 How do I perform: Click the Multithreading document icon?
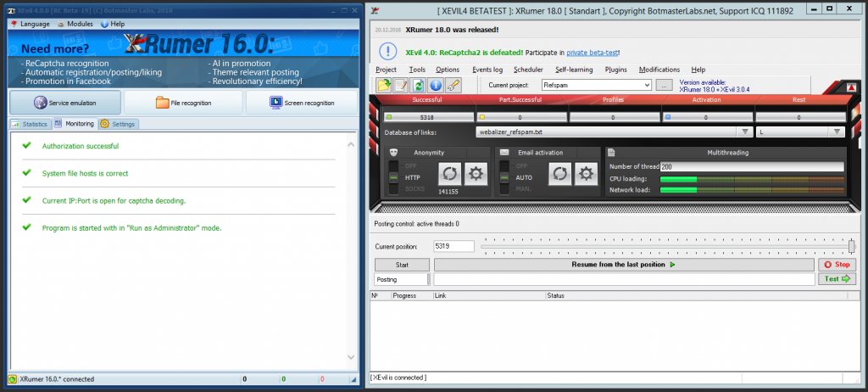tap(612, 153)
